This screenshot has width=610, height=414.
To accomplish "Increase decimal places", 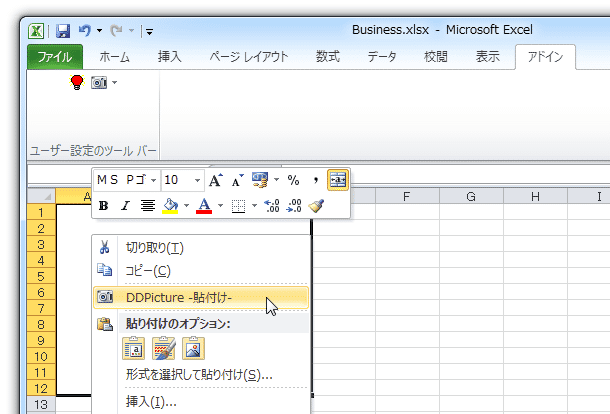I will tap(272, 205).
